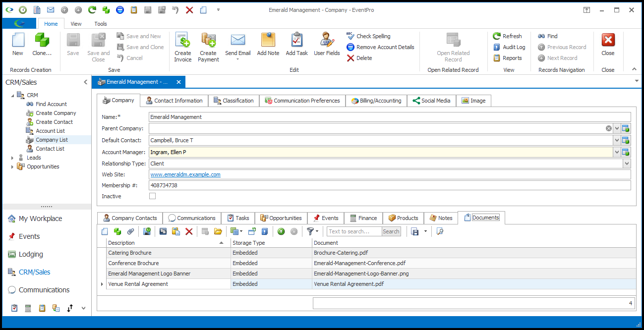
Task: Click the Search button in Documents toolbar
Action: 391,231
